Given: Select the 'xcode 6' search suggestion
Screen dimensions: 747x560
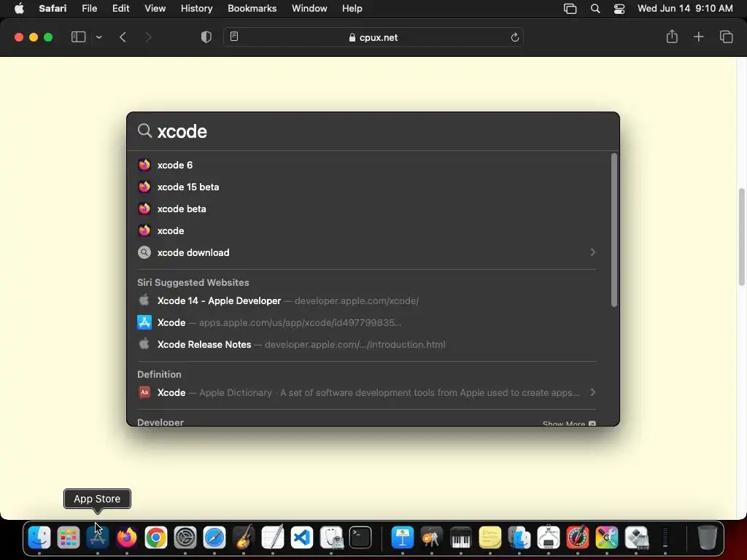Looking at the screenshot, I should (367, 165).
